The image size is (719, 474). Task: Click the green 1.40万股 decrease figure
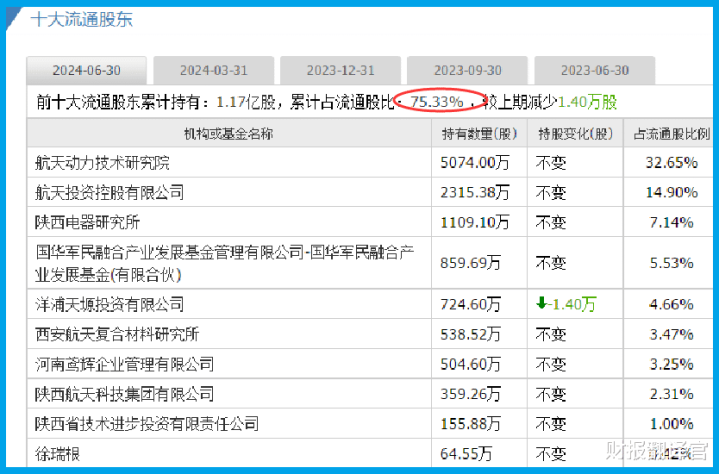pyautogui.click(x=587, y=102)
